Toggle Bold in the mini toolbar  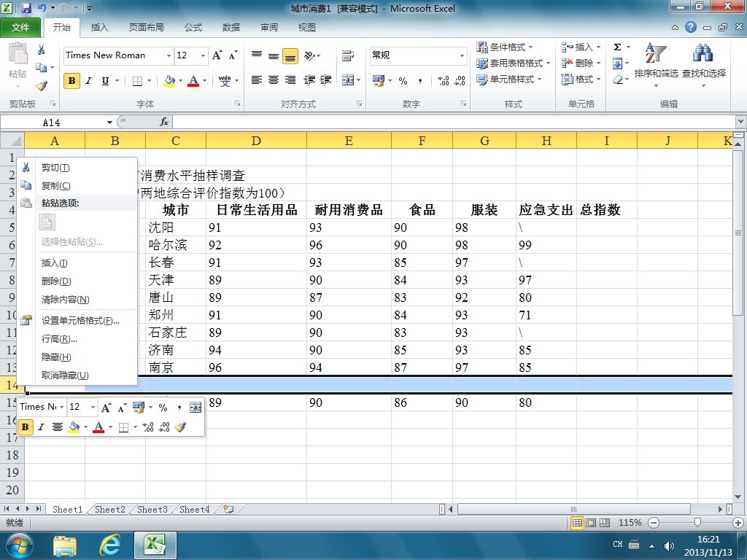(26, 427)
